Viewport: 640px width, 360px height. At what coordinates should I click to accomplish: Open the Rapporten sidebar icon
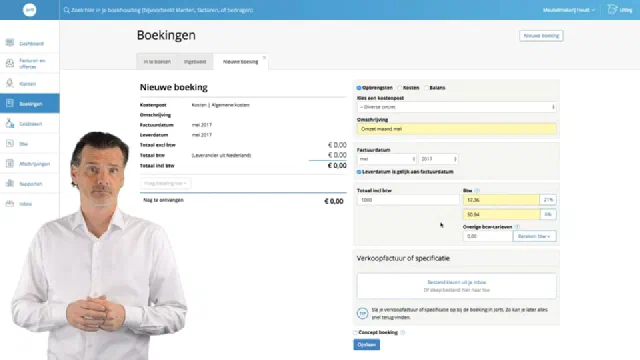coord(10,183)
